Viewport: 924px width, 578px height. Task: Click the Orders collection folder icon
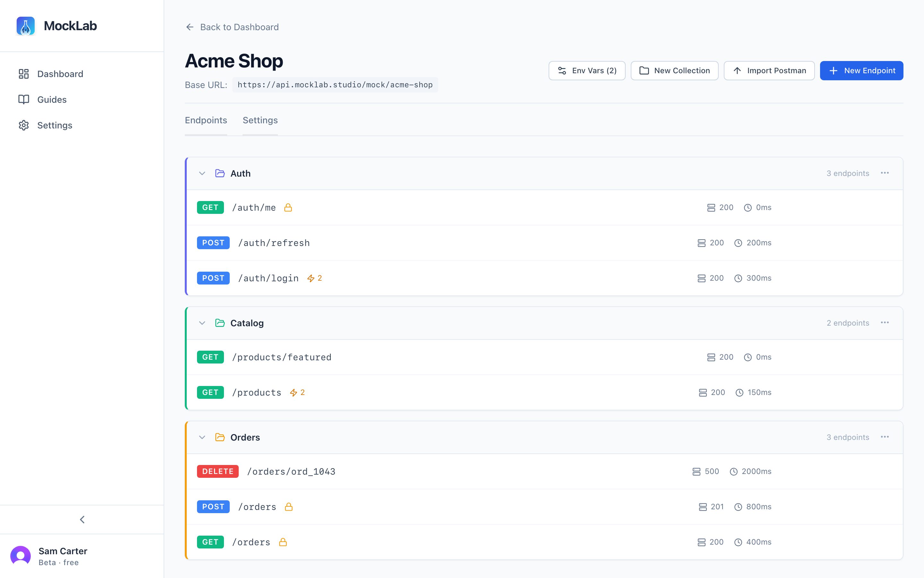tap(220, 437)
